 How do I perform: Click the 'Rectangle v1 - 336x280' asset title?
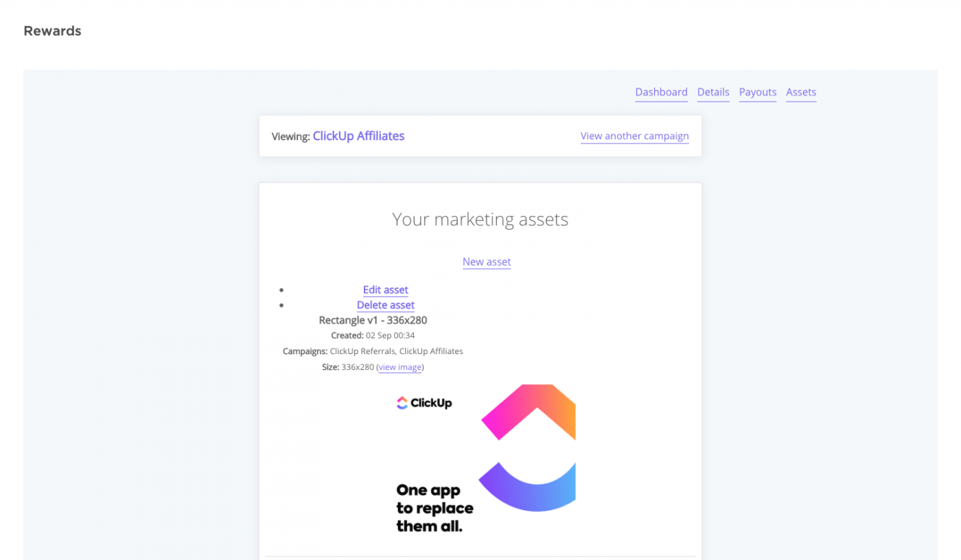click(373, 320)
